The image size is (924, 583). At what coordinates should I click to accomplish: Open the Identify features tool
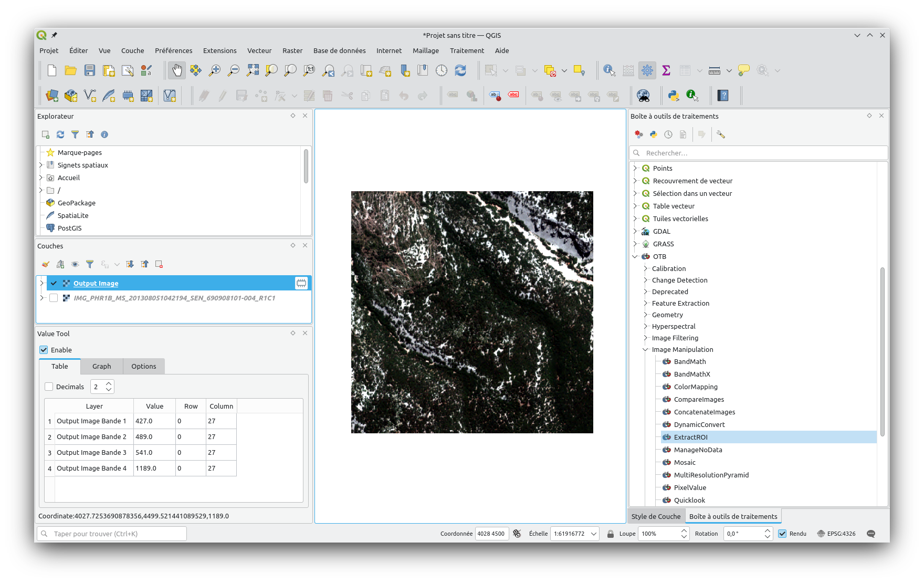point(608,70)
